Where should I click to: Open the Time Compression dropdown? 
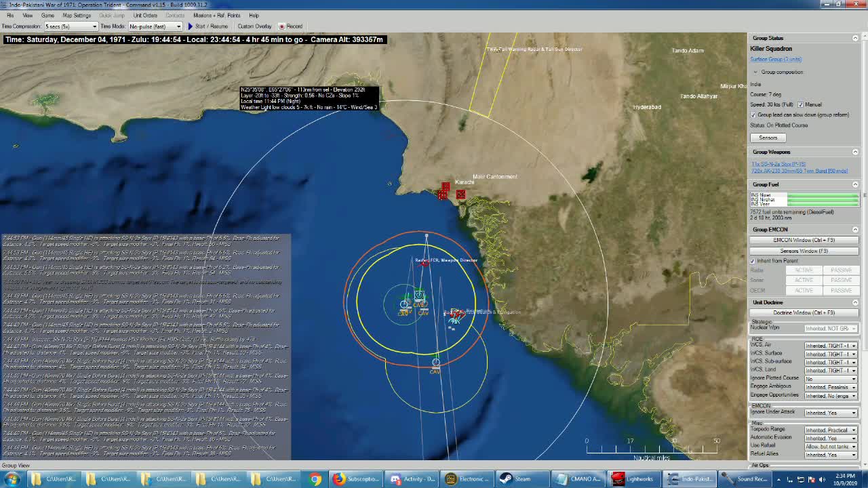pos(71,26)
